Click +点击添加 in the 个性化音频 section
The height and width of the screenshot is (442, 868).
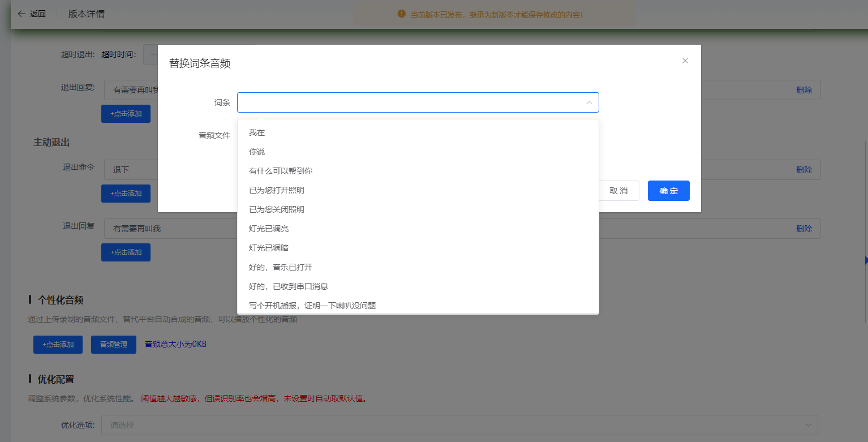click(57, 344)
